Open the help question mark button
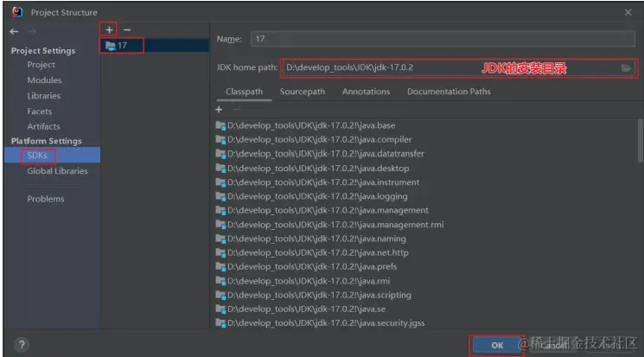The height and width of the screenshot is (357, 644). point(22,345)
